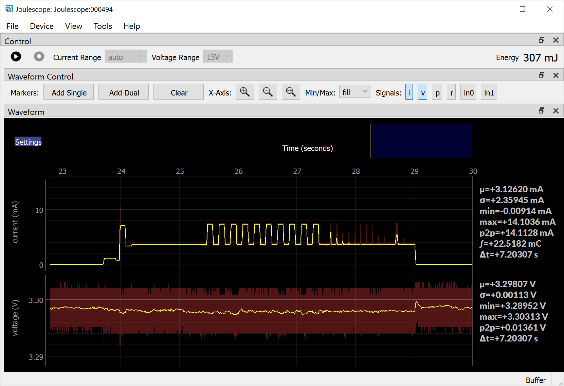Click the voltage (V) axis label
The height and width of the screenshot is (386, 564).
15,318
